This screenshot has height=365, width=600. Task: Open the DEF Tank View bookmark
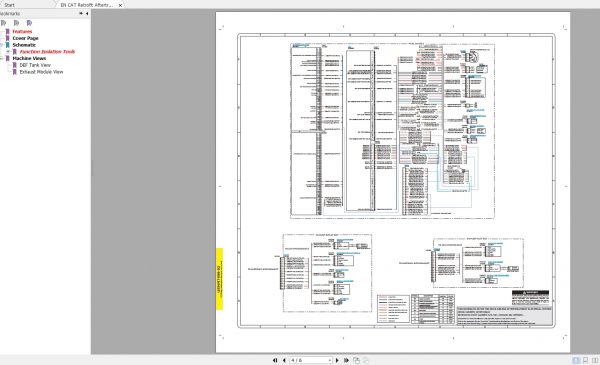point(35,65)
